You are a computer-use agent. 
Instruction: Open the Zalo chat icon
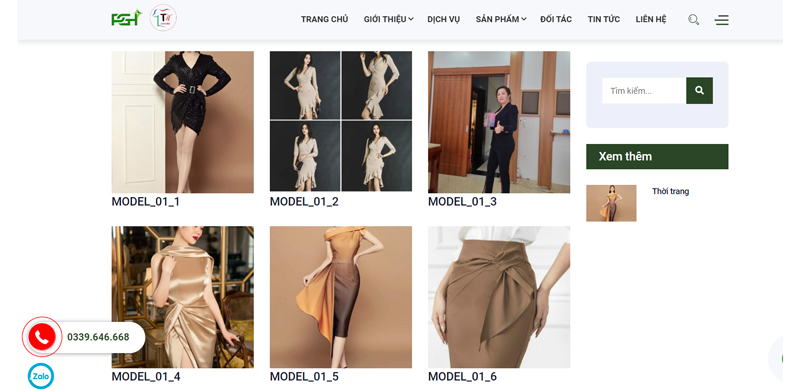click(x=41, y=376)
